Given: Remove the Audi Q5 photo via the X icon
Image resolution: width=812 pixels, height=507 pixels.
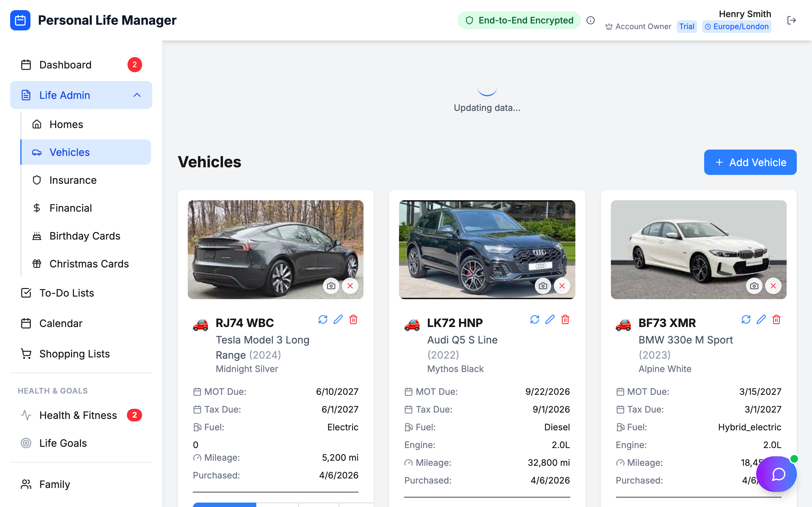Looking at the screenshot, I should pos(562,286).
